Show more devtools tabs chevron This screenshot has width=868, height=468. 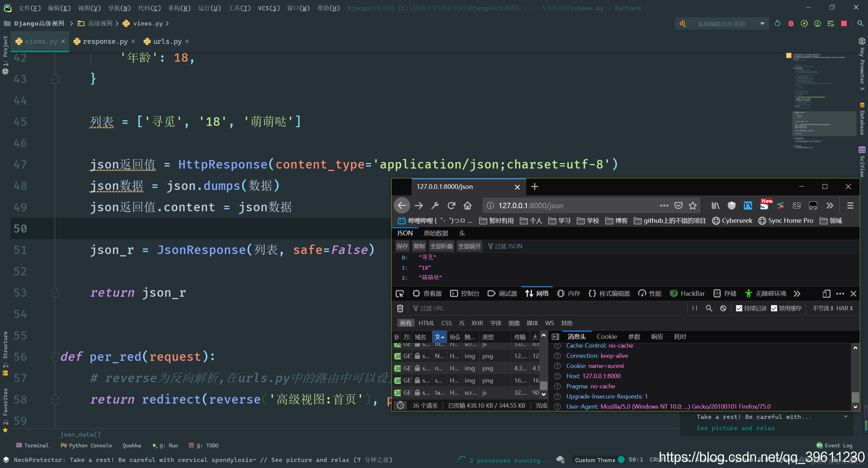797,294
